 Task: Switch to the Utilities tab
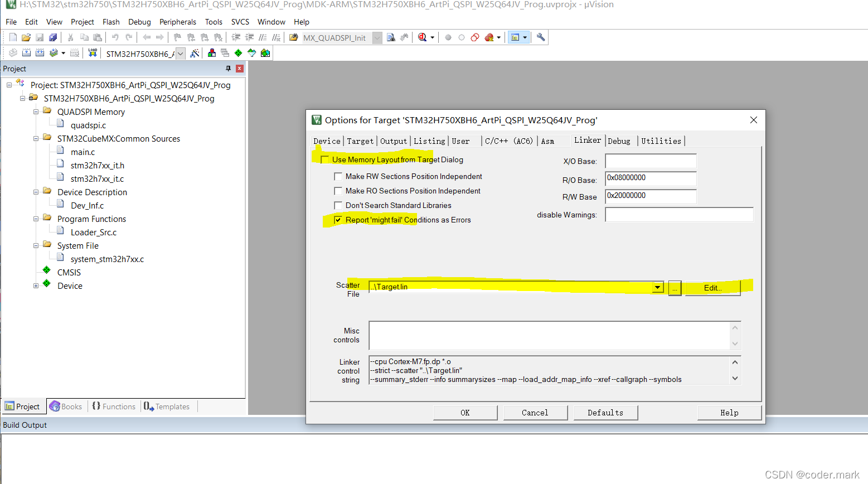[661, 141]
